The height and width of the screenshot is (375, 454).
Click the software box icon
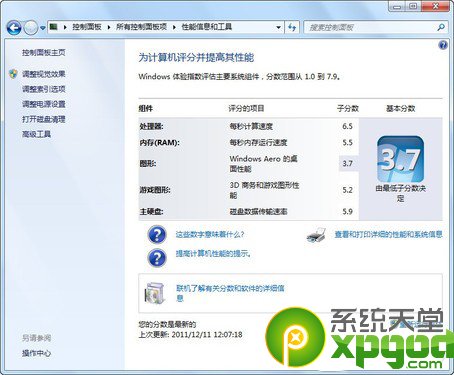click(x=155, y=293)
